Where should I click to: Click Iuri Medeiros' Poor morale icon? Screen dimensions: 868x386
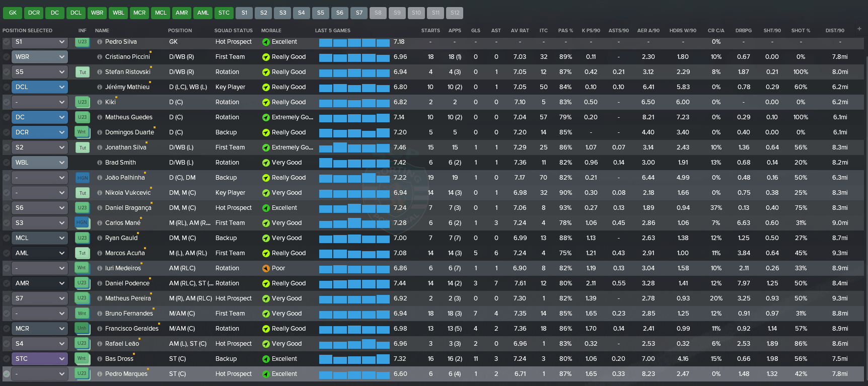pyautogui.click(x=266, y=268)
